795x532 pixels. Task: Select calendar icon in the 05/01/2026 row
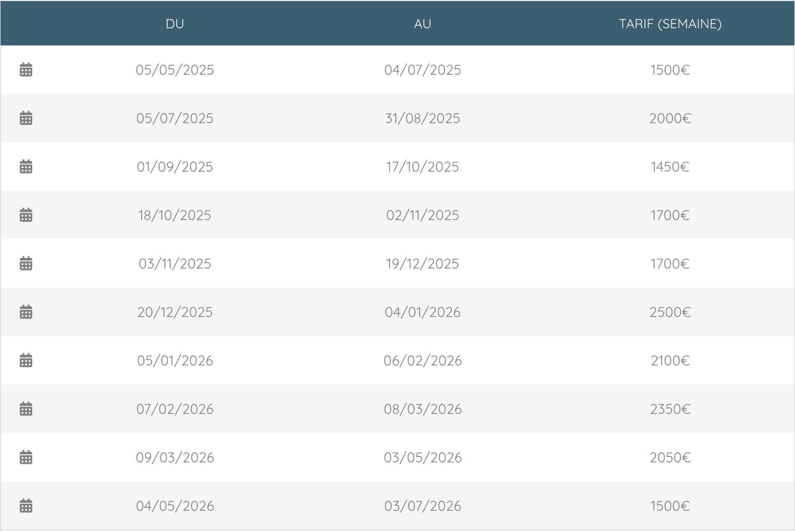click(x=26, y=360)
